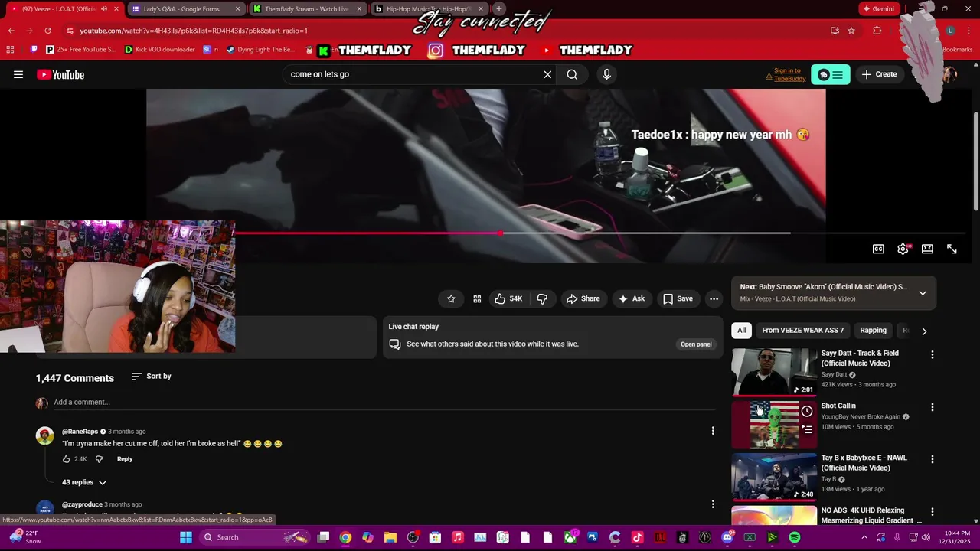This screenshot has height=551, width=980.
Task: Select the Rapping filter chip
Action: pyautogui.click(x=873, y=331)
